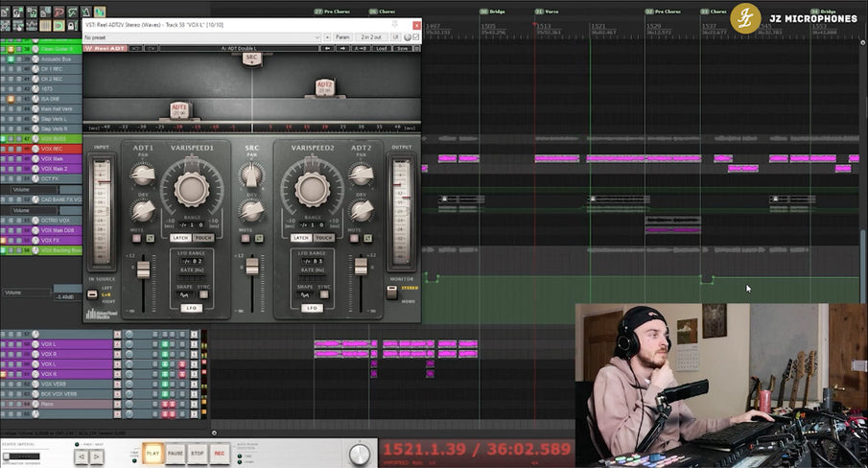
Task: Click the Redo toolbar icon
Action: click(x=72, y=12)
